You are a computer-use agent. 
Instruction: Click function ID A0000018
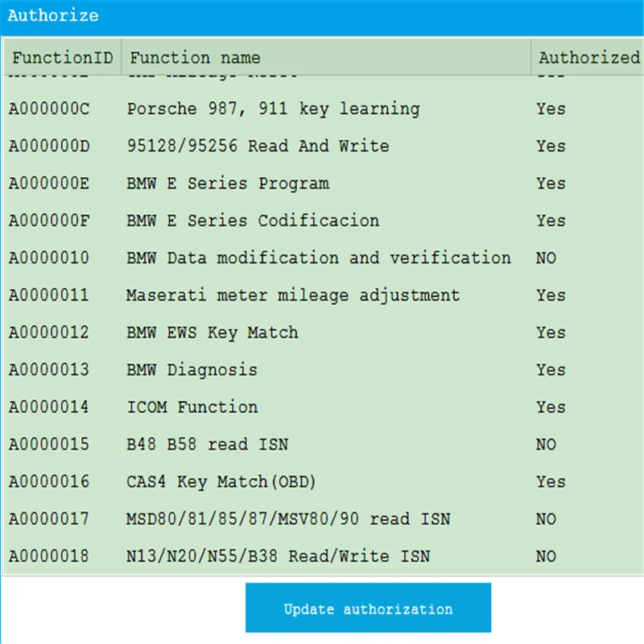[49, 556]
